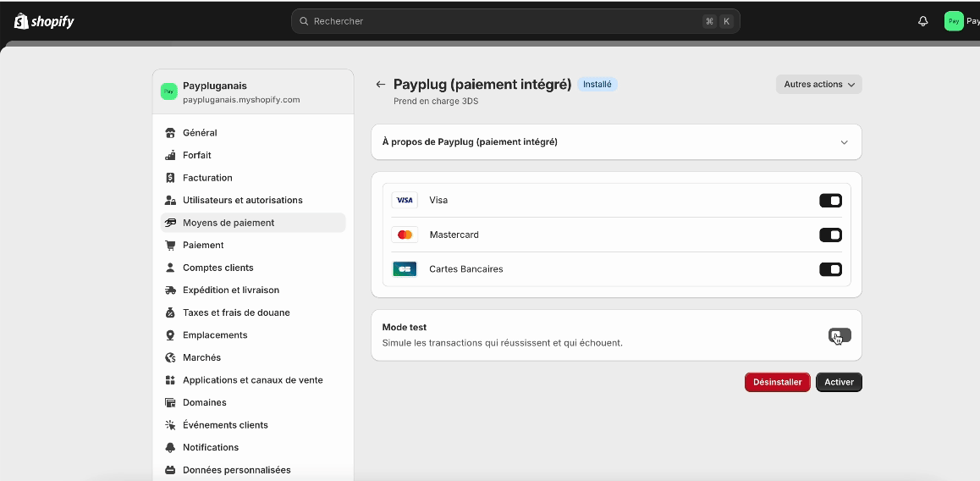Screen dimensions: 980x481
Task: Disable the Visa toggle
Action: 830,201
